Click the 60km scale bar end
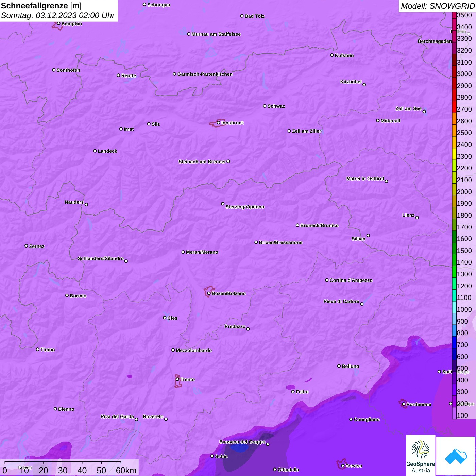This screenshot has width=476, height=476. (x=121, y=462)
